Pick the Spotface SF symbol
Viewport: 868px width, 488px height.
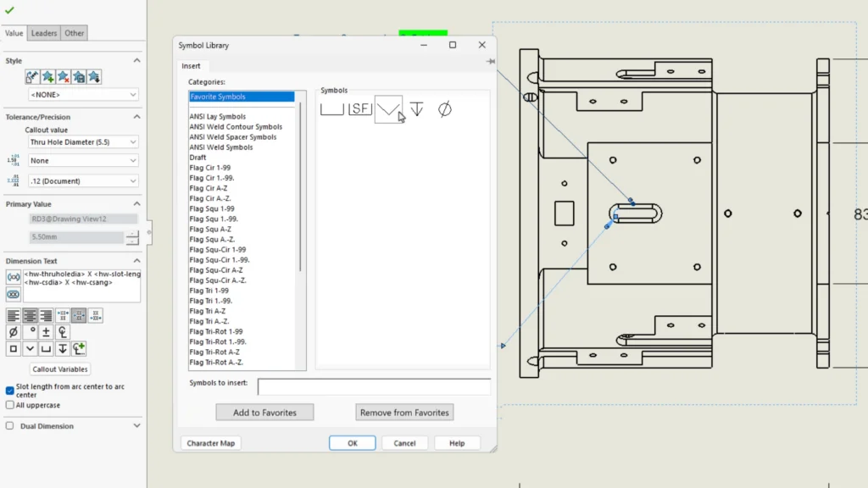(x=360, y=108)
